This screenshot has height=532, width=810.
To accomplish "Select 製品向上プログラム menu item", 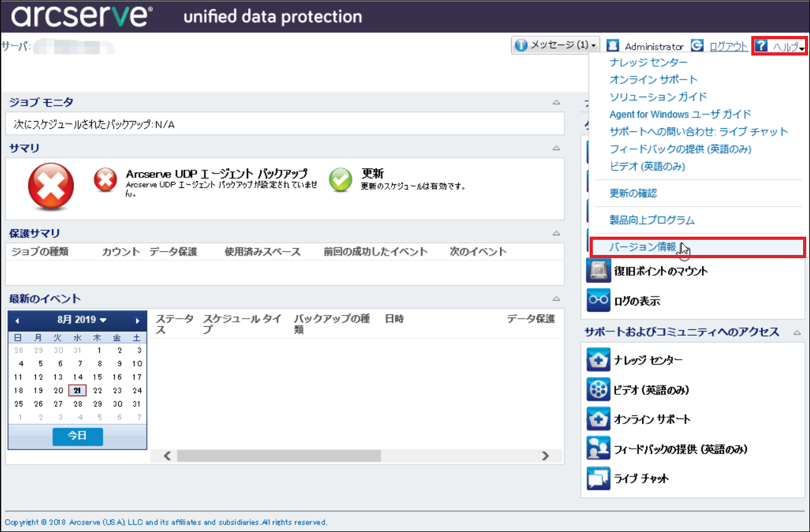I will coord(652,220).
